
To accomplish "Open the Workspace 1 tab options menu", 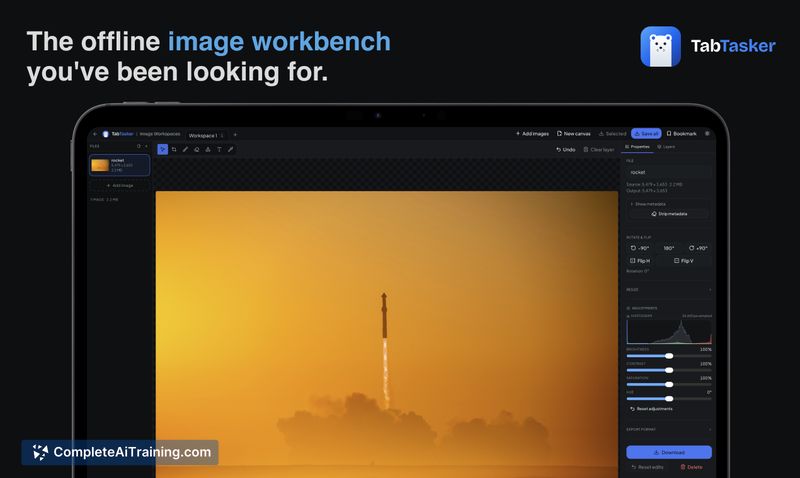I will point(222,135).
